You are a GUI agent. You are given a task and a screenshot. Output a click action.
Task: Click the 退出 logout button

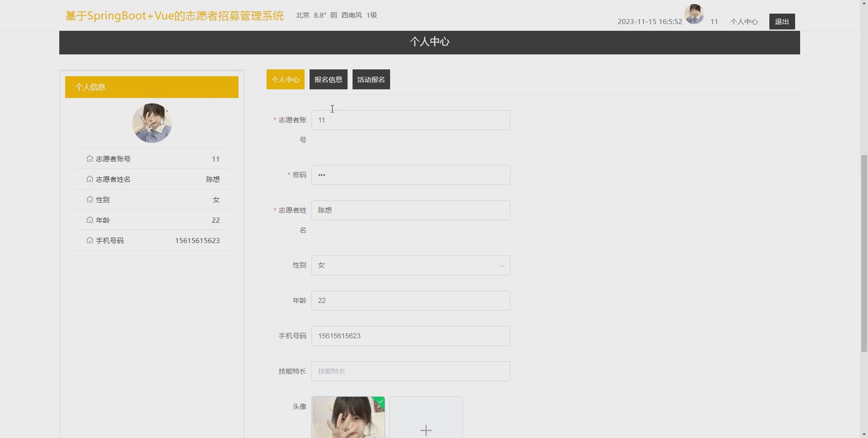(782, 21)
